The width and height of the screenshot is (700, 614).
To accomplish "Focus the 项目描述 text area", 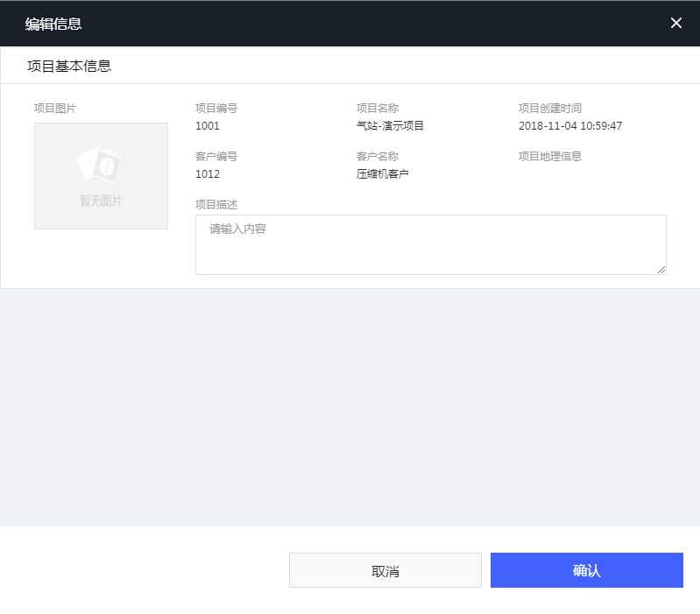I will (430, 244).
